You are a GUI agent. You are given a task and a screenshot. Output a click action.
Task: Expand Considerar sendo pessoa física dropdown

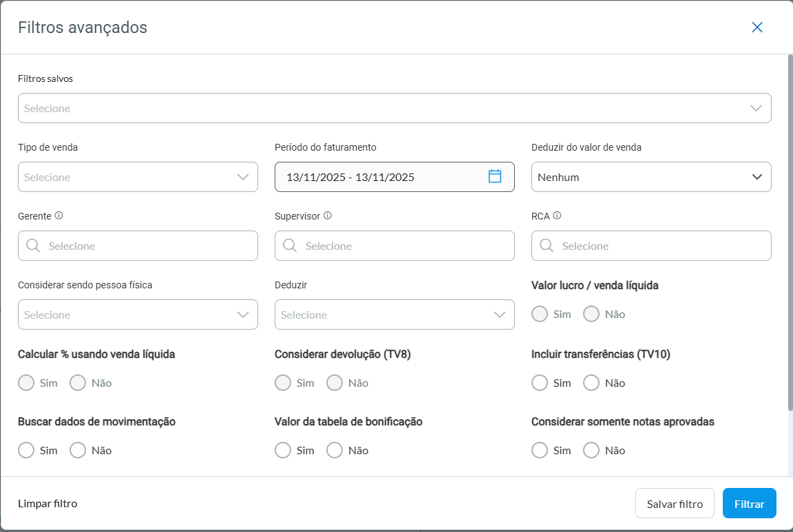click(x=138, y=315)
